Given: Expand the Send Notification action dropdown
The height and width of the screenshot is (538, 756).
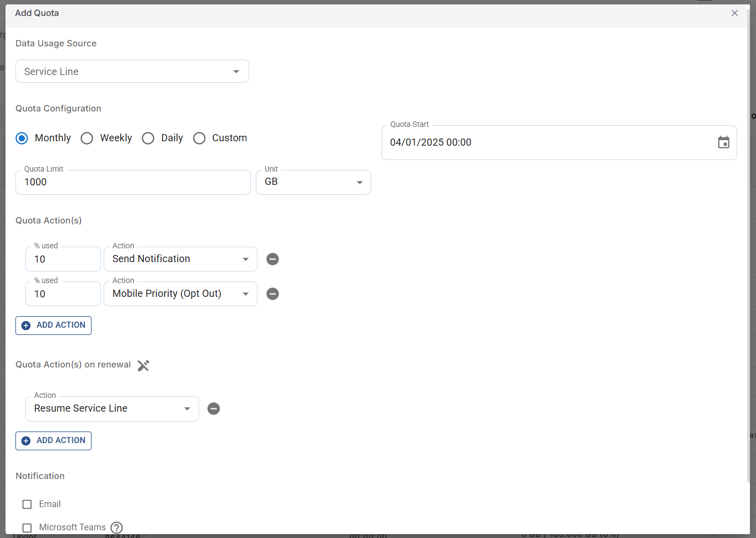Looking at the screenshot, I should (x=180, y=259).
